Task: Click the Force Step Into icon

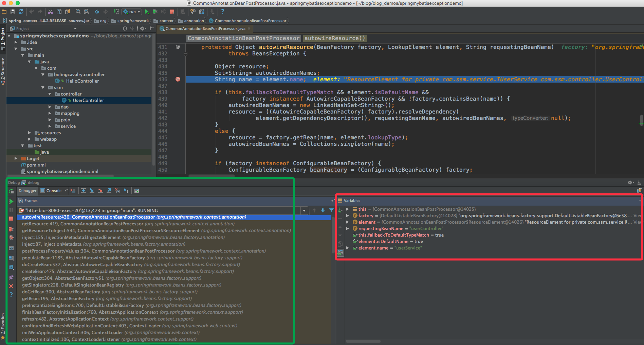Action: point(100,191)
